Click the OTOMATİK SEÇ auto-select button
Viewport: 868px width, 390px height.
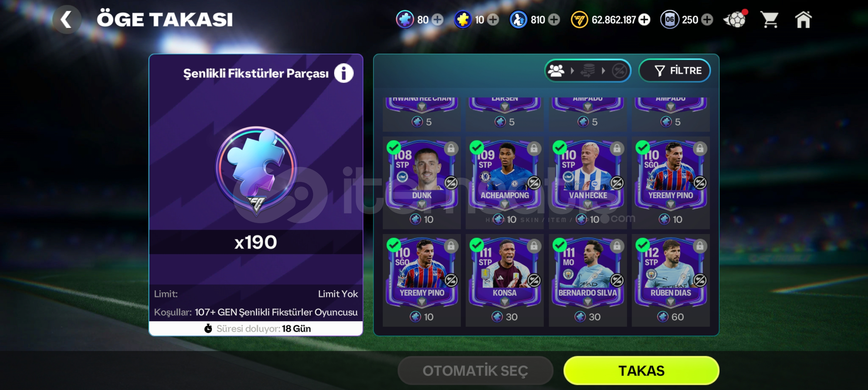click(x=475, y=370)
